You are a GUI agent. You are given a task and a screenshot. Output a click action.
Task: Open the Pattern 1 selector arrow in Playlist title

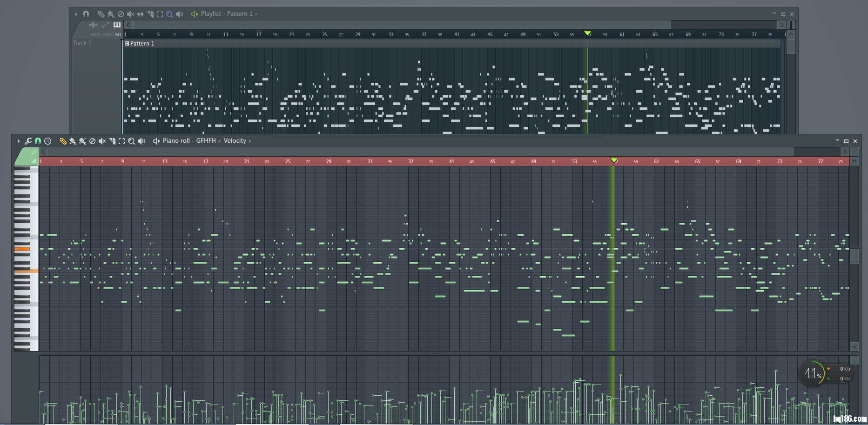click(x=256, y=14)
